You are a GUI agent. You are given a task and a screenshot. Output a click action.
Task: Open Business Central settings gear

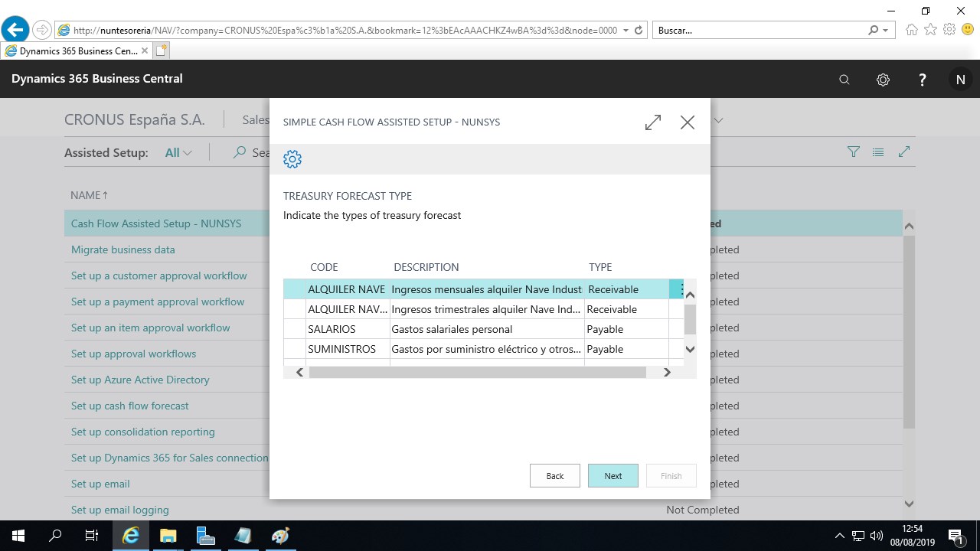click(x=883, y=80)
